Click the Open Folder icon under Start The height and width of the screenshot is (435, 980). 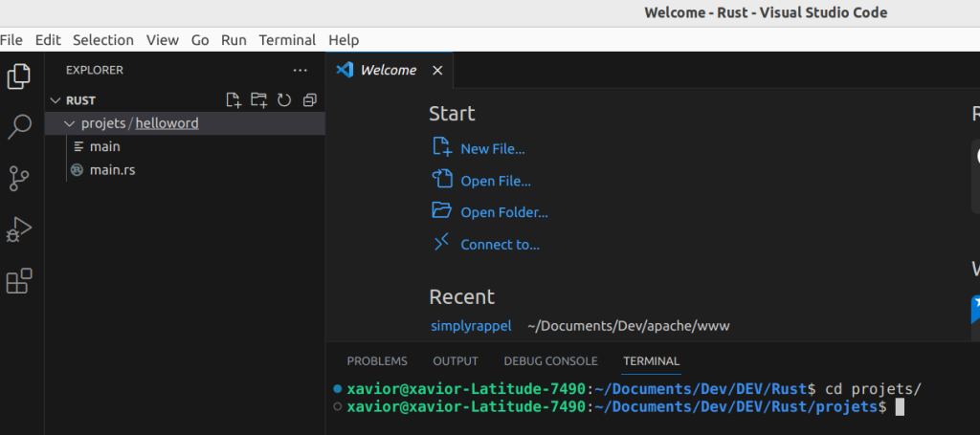(x=442, y=210)
